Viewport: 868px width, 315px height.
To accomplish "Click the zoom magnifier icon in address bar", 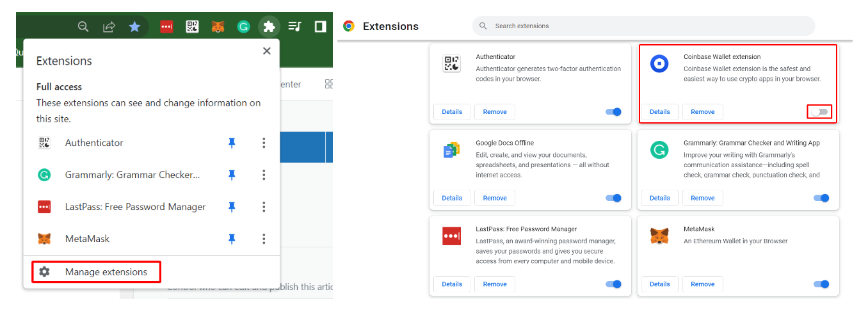I will (83, 26).
